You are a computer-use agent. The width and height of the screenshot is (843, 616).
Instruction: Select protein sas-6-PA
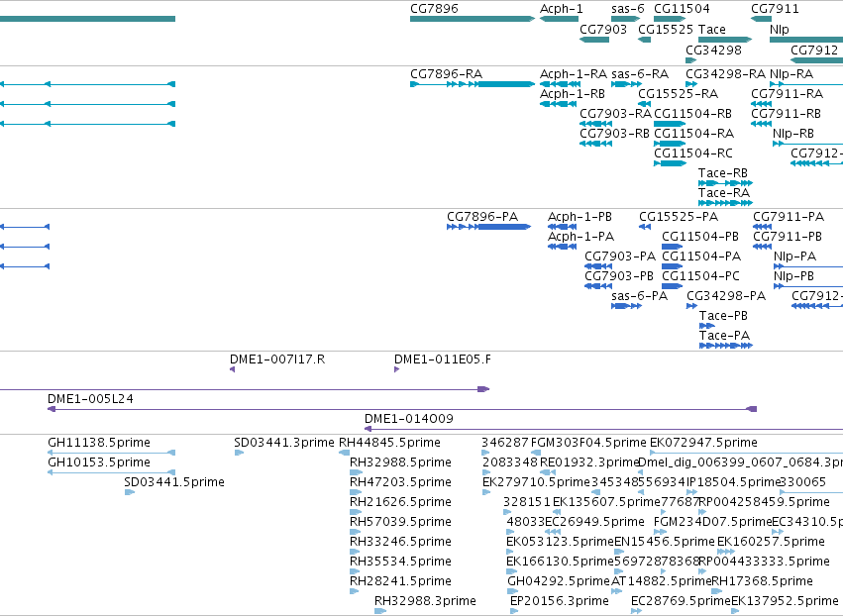[x=639, y=296]
